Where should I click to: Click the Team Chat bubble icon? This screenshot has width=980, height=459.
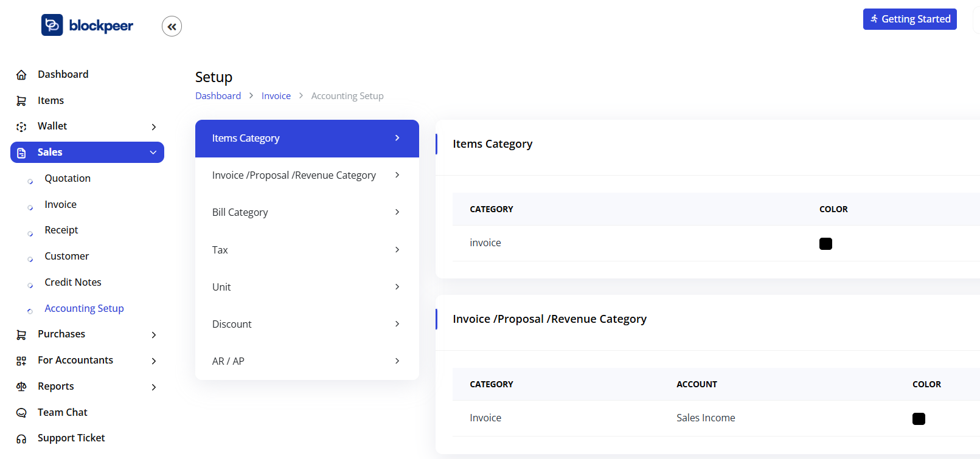pyautogui.click(x=21, y=413)
